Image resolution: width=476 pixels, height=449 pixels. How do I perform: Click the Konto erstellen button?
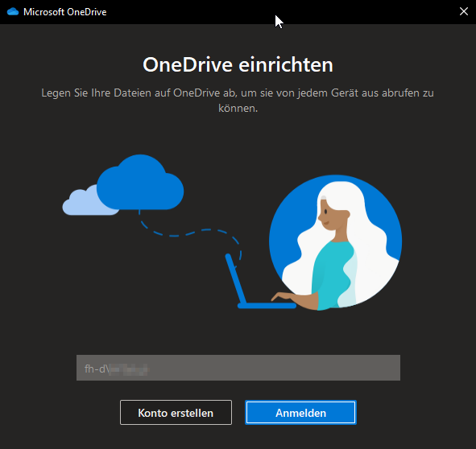click(x=176, y=413)
